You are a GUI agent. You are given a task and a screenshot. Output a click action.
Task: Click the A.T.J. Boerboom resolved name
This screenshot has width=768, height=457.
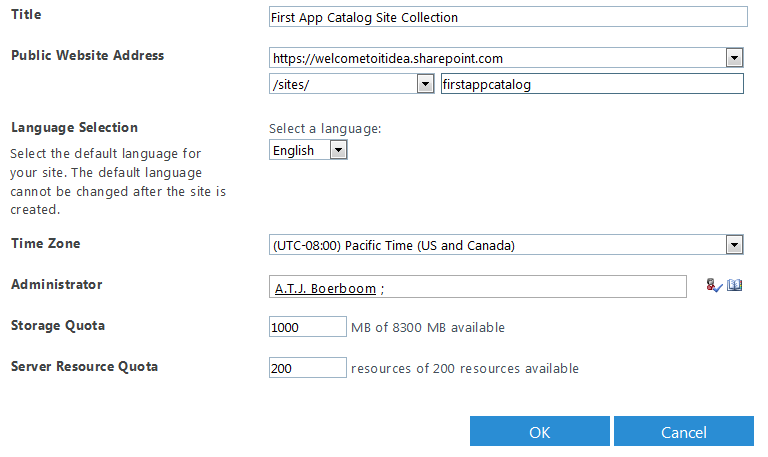click(325, 289)
